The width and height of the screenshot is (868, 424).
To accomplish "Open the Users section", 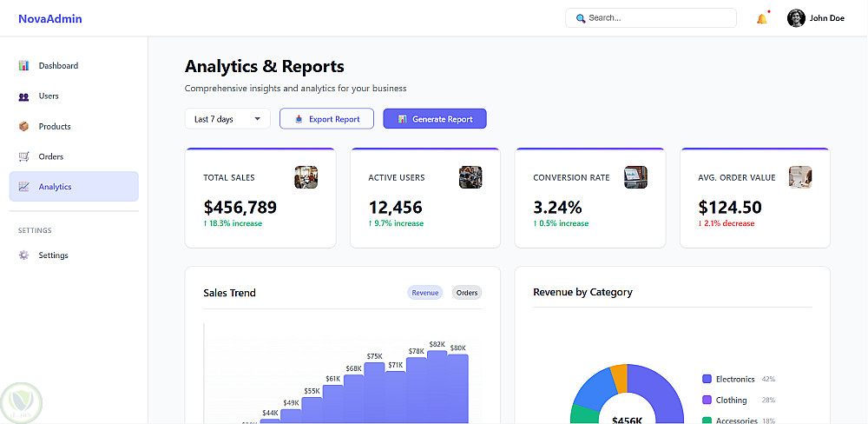I will 74,96.
